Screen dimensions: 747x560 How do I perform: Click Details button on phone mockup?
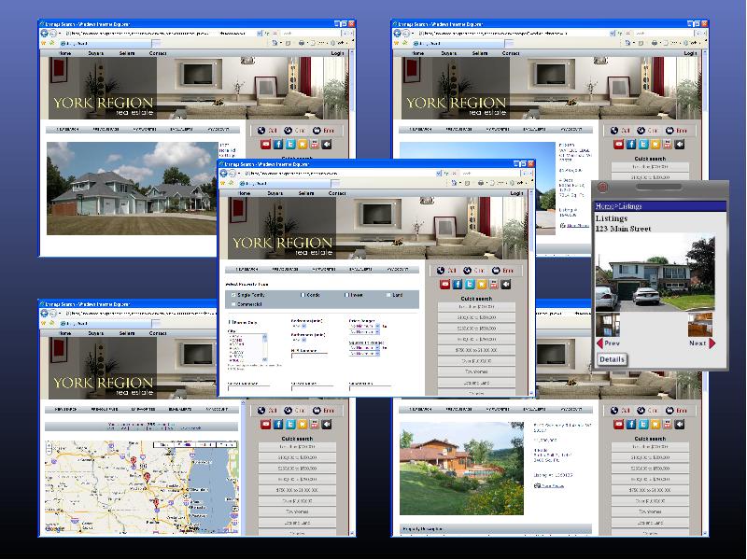point(612,359)
